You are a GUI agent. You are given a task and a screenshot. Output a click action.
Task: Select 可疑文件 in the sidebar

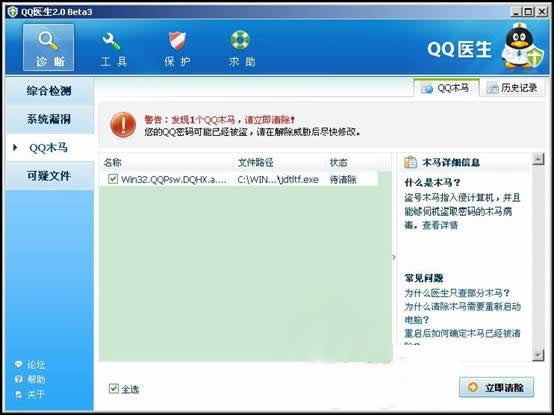[x=49, y=176]
